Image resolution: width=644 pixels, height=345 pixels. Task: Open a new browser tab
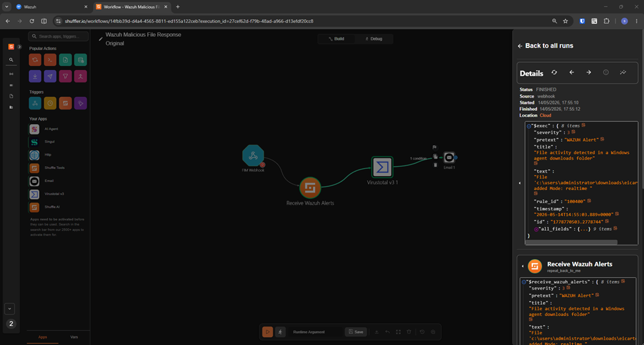tap(178, 7)
